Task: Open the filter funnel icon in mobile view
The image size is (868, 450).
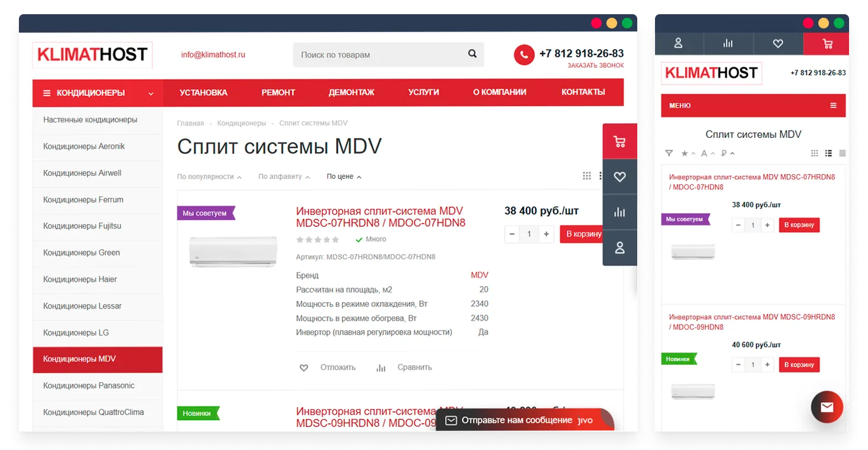Action: (669, 153)
